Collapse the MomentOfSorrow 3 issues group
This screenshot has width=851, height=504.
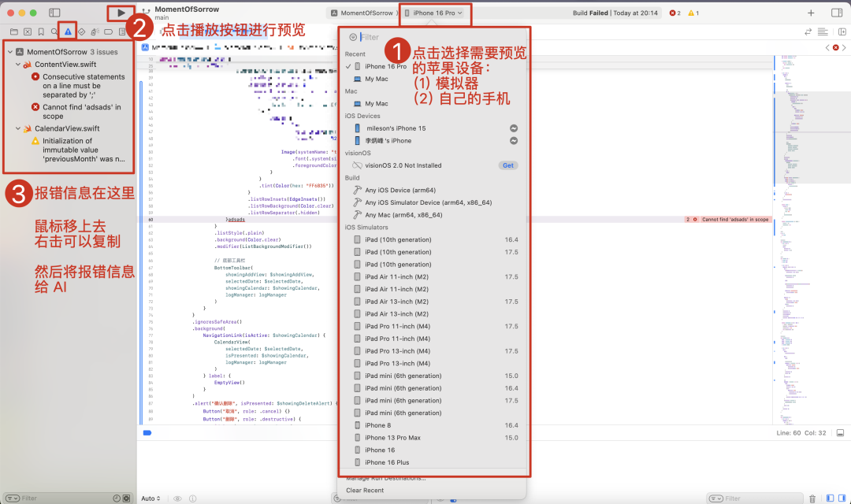pyautogui.click(x=9, y=52)
